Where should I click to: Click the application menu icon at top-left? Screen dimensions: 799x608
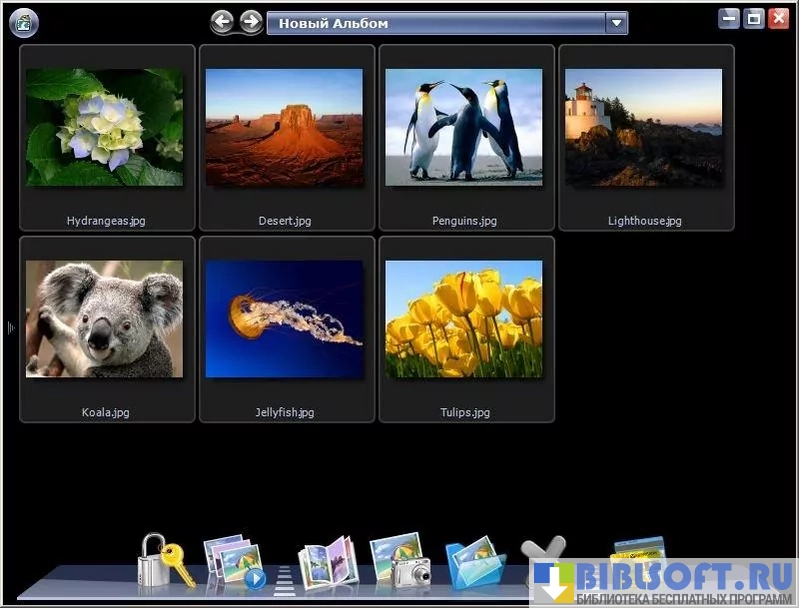pos(23,22)
